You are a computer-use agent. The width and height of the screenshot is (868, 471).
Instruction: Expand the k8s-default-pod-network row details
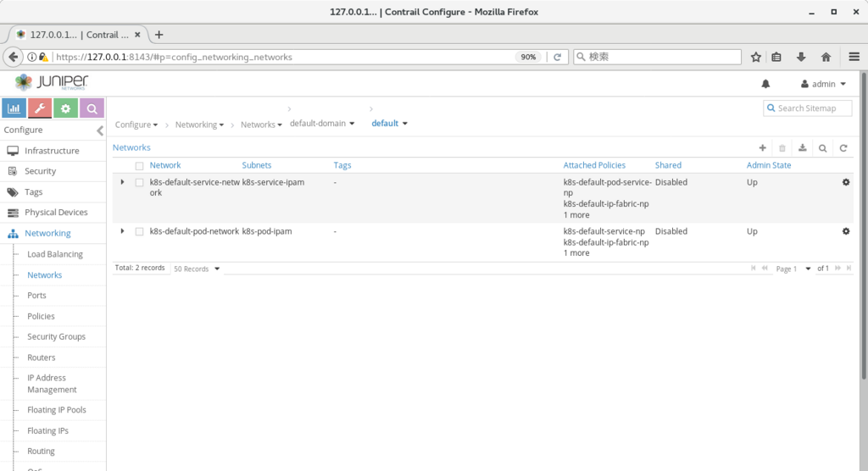point(122,231)
